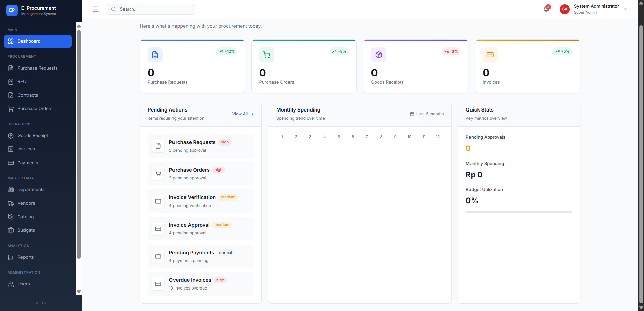644x311 pixels.
Task: Open the Invoices section
Action: (x=26, y=149)
